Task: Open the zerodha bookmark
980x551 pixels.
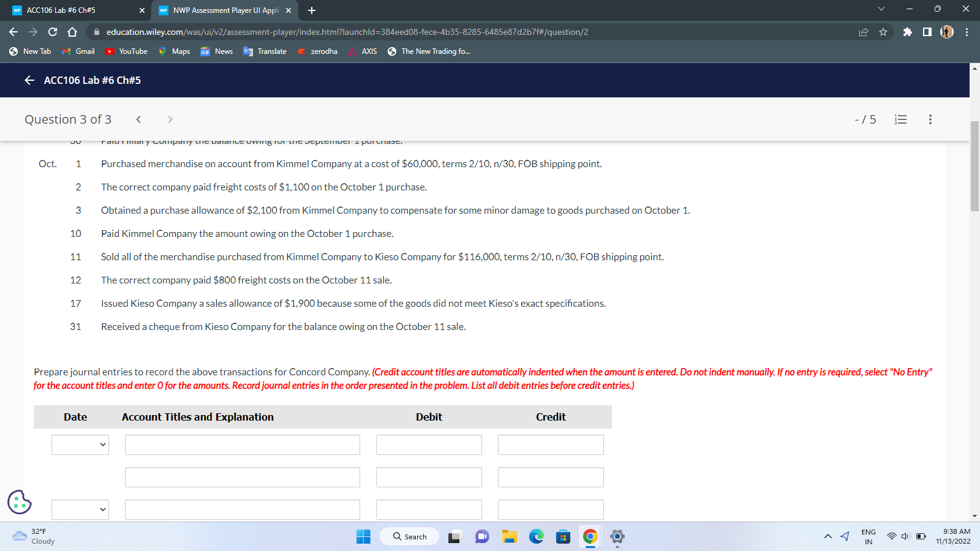Action: (317, 51)
